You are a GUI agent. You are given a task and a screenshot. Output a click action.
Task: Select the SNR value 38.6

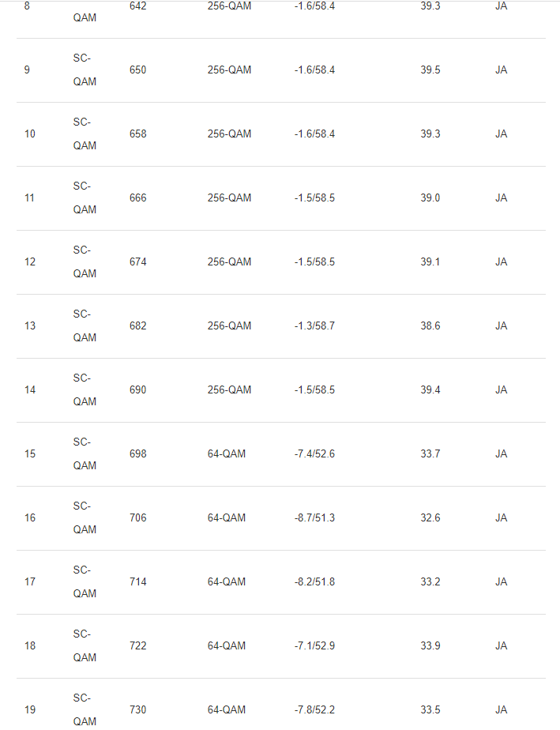coord(430,326)
